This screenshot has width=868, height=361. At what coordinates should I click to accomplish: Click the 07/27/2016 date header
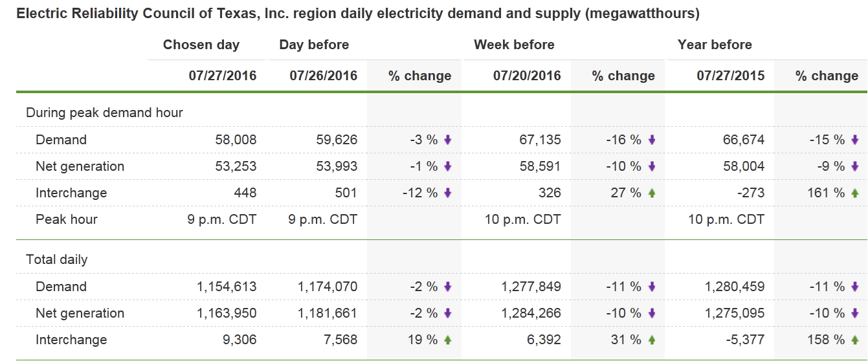[x=223, y=76]
